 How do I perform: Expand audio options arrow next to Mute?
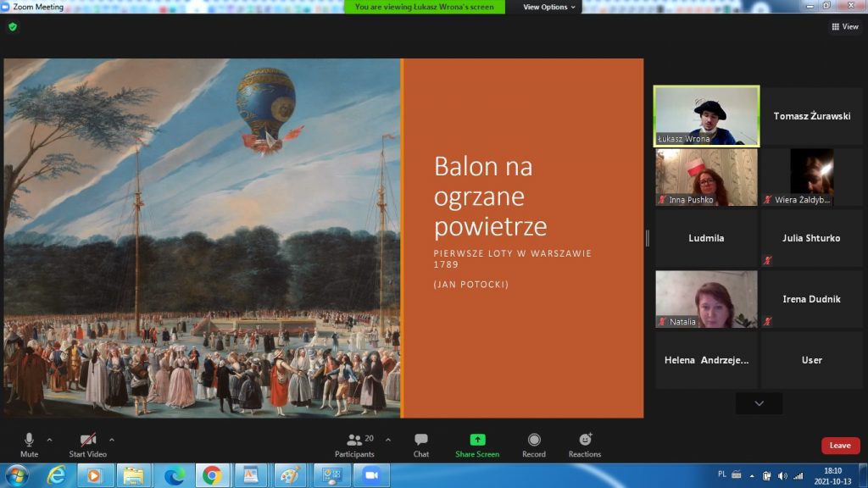49,440
